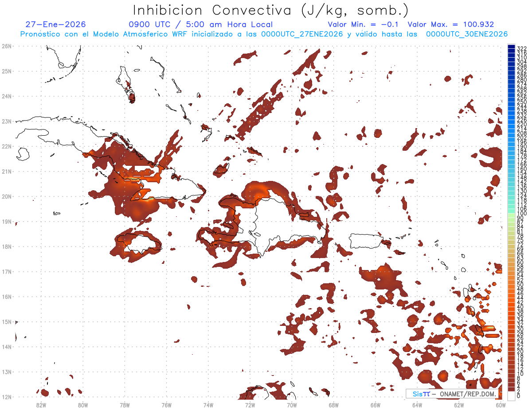The image size is (532, 411).
Task: Click the 'ONAMET/REP.DOM.' credit label
Action: [x=469, y=394]
